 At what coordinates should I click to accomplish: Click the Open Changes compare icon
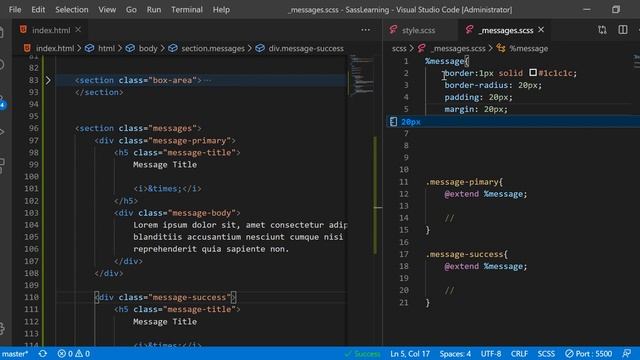tap(602, 30)
